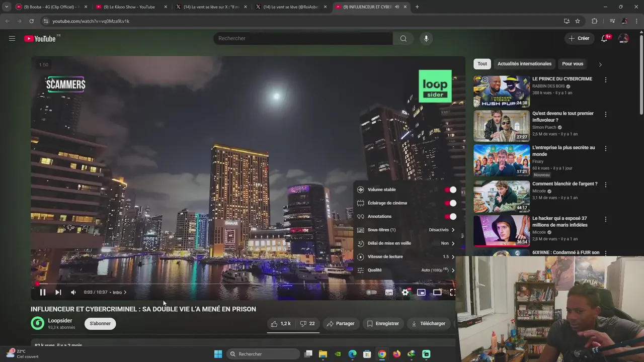Screen dimensions: 644x362
Task: Pause the video
Action: [43, 292]
